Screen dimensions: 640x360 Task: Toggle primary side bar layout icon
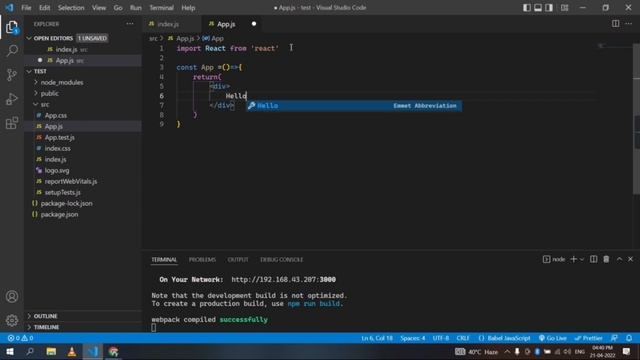pos(527,8)
